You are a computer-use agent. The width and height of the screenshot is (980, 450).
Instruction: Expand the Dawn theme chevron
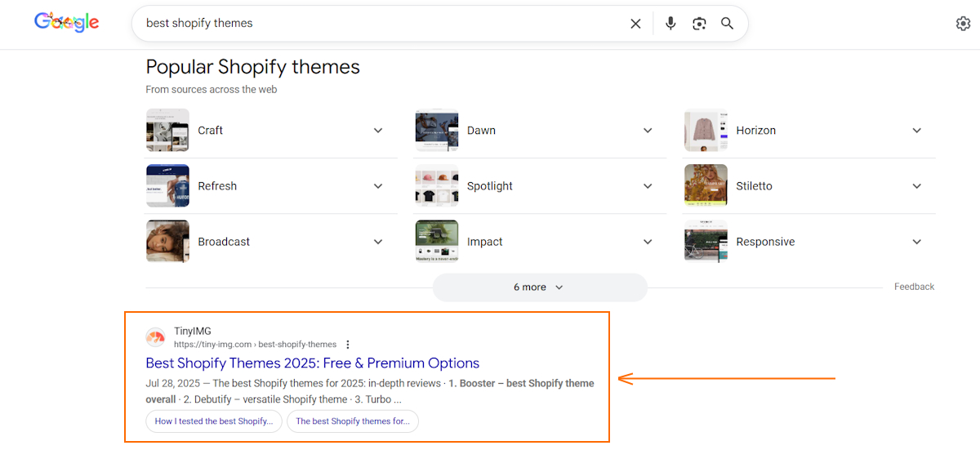(648, 131)
